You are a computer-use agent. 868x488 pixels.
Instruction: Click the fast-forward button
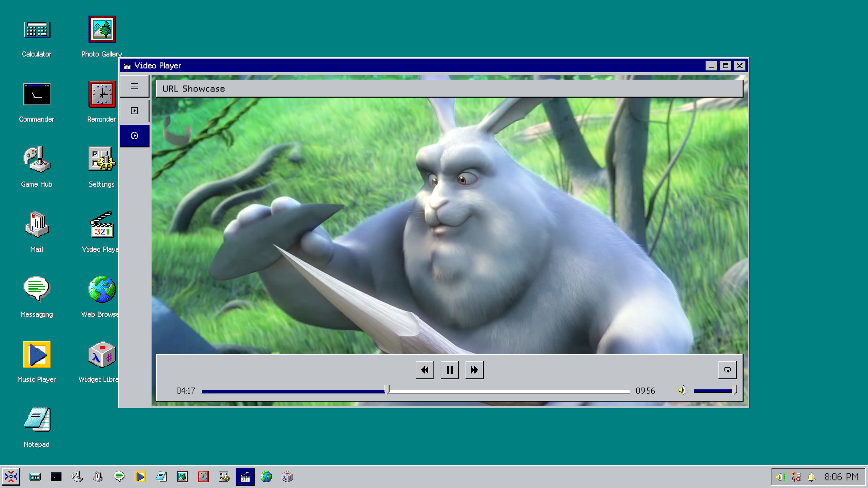pos(474,370)
